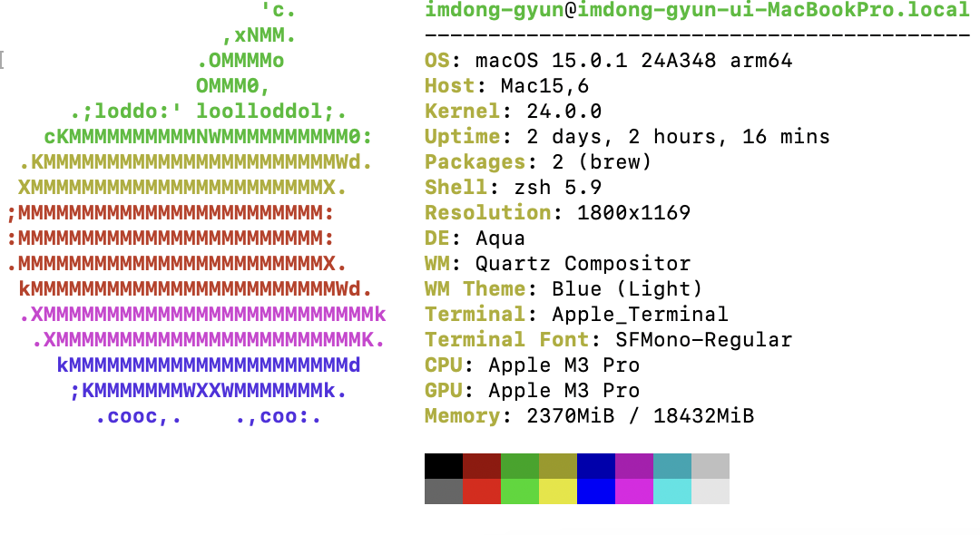Click the ASCII logo line '.OMMMMo'
The height and width of the screenshot is (535, 980).
pos(240,61)
